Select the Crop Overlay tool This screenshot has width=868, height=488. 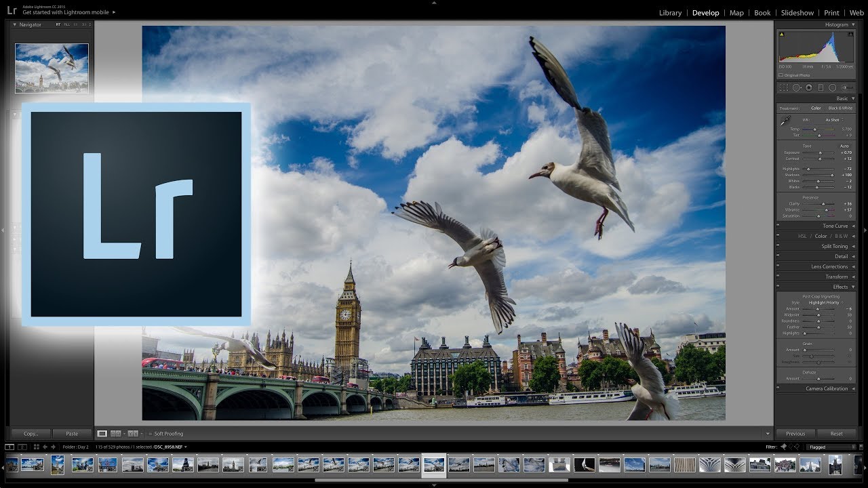[783, 87]
